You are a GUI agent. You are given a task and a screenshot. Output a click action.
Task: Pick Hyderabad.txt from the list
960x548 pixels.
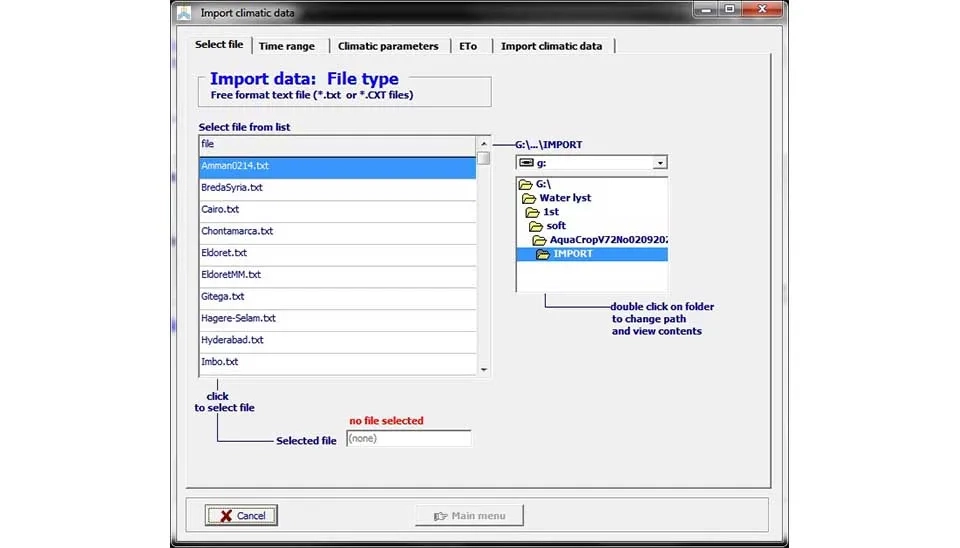[x=337, y=340]
